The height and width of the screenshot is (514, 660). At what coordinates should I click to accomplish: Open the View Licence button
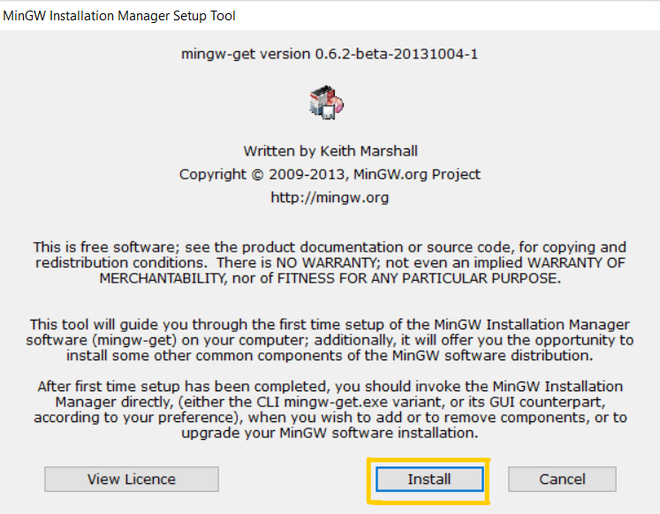coord(131,479)
